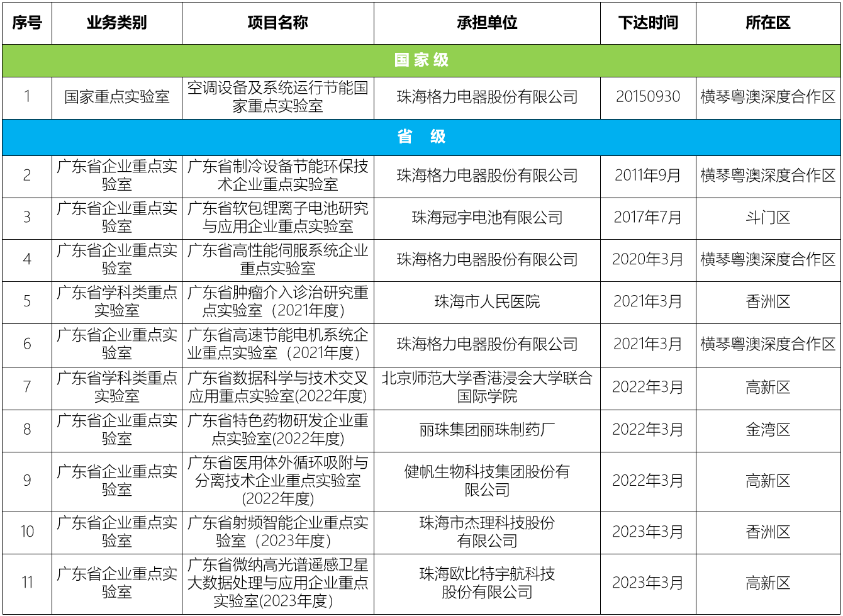Select the 珠海欧比特宇航科技 organization cell
The height and width of the screenshot is (616, 843).
click(x=487, y=583)
